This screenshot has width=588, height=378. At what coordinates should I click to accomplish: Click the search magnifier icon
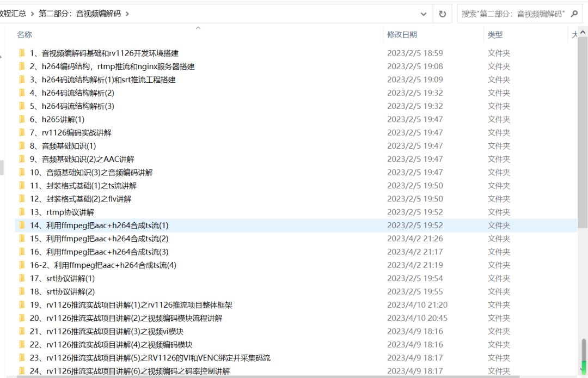[574, 14]
